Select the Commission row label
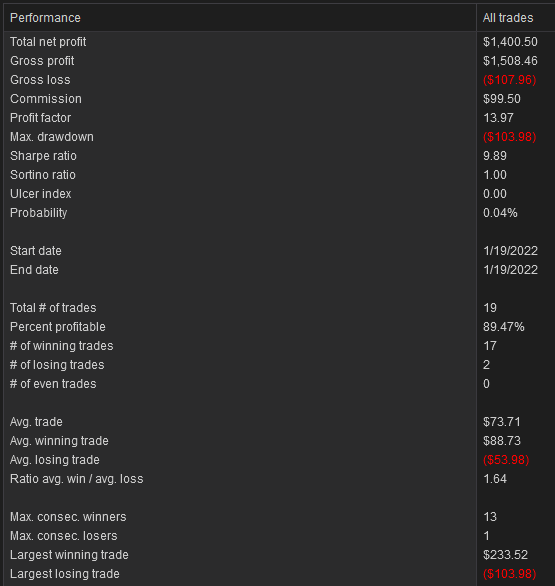The width and height of the screenshot is (555, 586). (x=46, y=99)
